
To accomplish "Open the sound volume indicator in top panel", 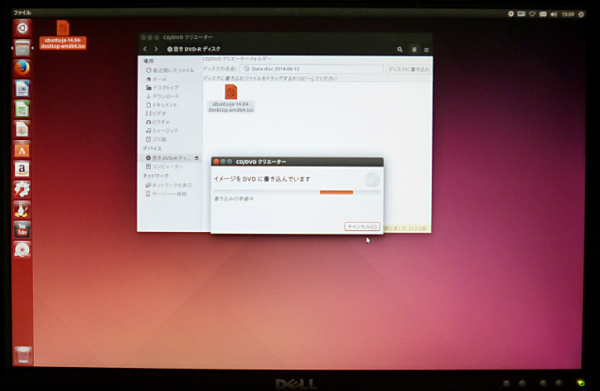I will [x=554, y=14].
